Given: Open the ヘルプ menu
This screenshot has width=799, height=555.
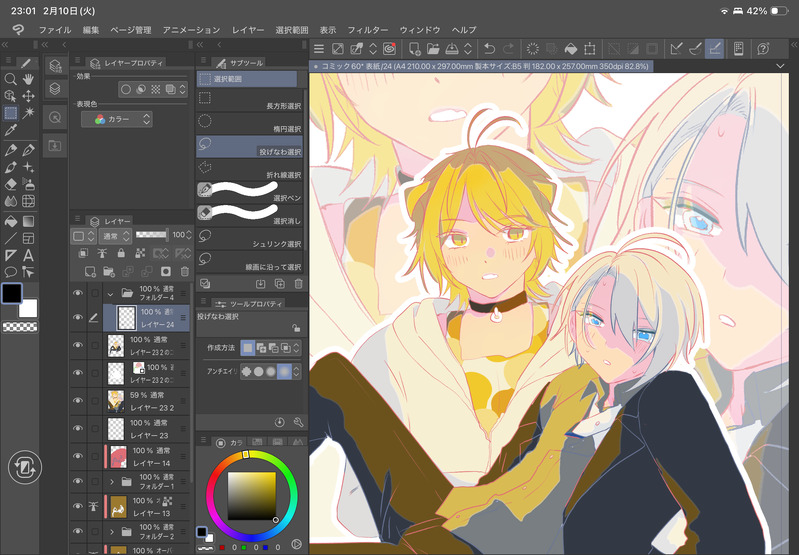Looking at the screenshot, I should click(x=464, y=30).
